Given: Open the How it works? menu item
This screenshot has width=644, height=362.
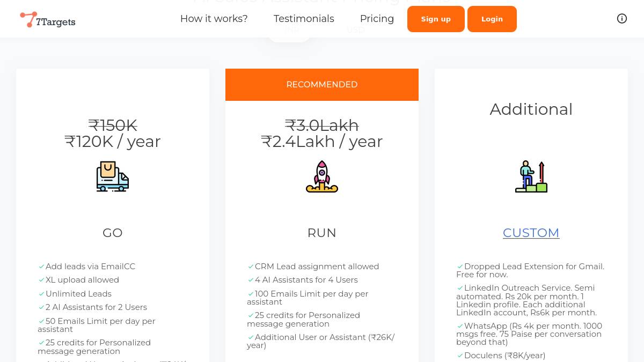Looking at the screenshot, I should (214, 19).
